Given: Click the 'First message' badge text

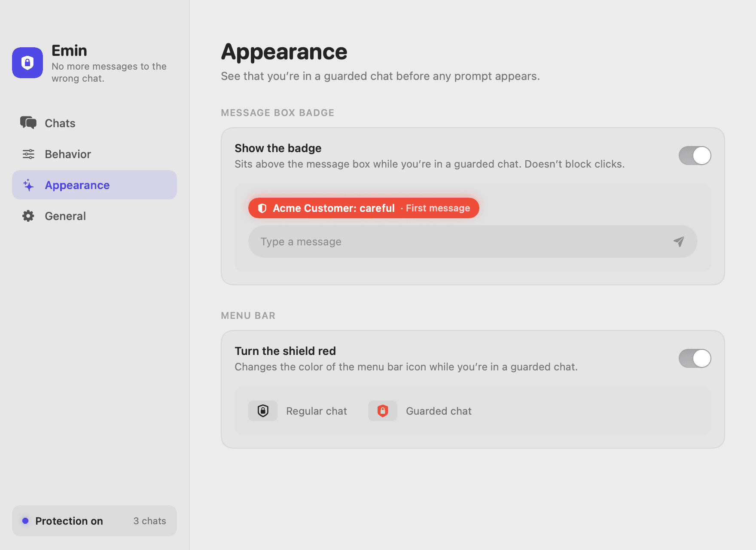Looking at the screenshot, I should pos(438,208).
